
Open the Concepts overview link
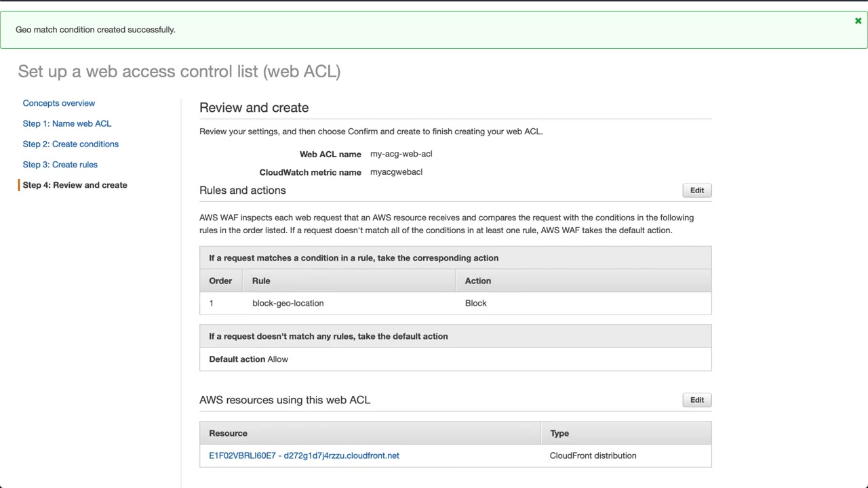(59, 103)
